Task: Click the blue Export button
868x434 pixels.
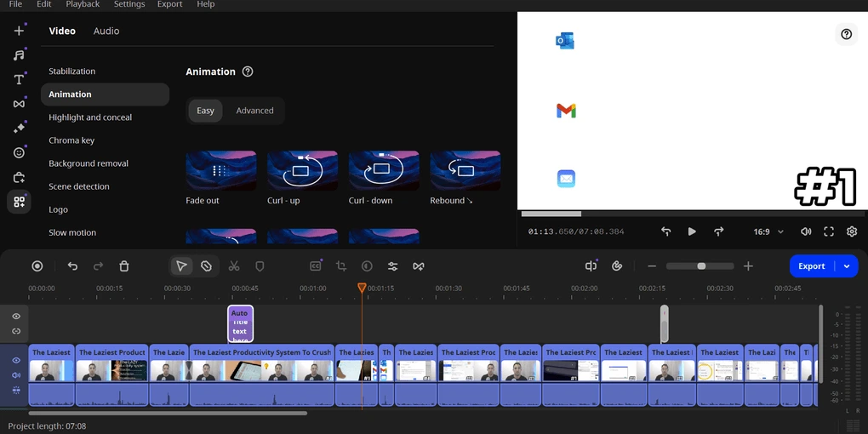Action: click(812, 266)
